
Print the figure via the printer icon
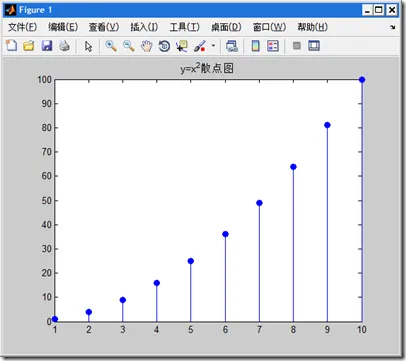tap(64, 45)
